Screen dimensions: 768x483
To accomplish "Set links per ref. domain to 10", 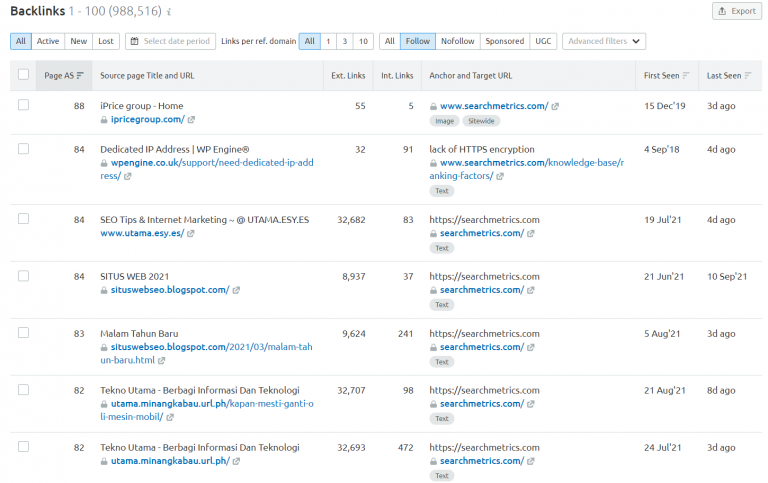I will (x=363, y=41).
